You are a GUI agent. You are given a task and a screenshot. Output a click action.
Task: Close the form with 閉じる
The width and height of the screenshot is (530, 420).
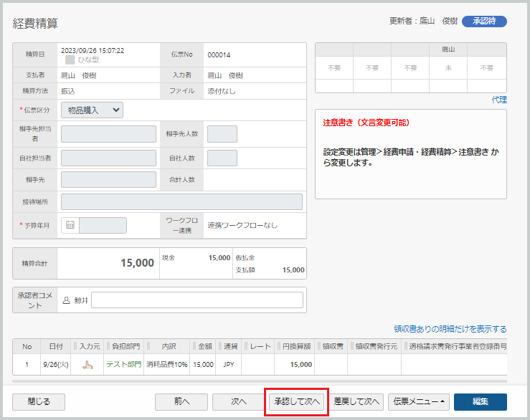click(x=39, y=402)
